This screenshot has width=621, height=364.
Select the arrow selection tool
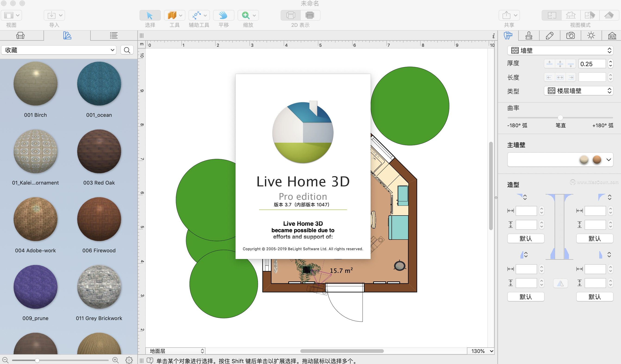(150, 15)
